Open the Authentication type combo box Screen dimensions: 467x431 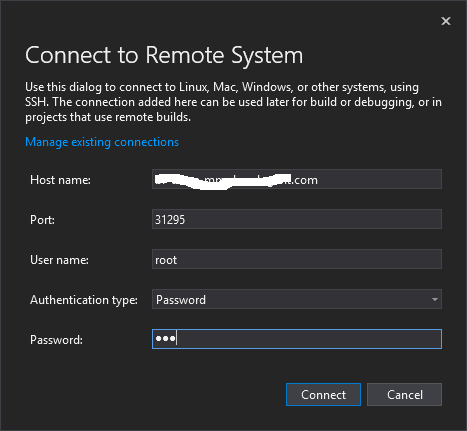tap(297, 299)
